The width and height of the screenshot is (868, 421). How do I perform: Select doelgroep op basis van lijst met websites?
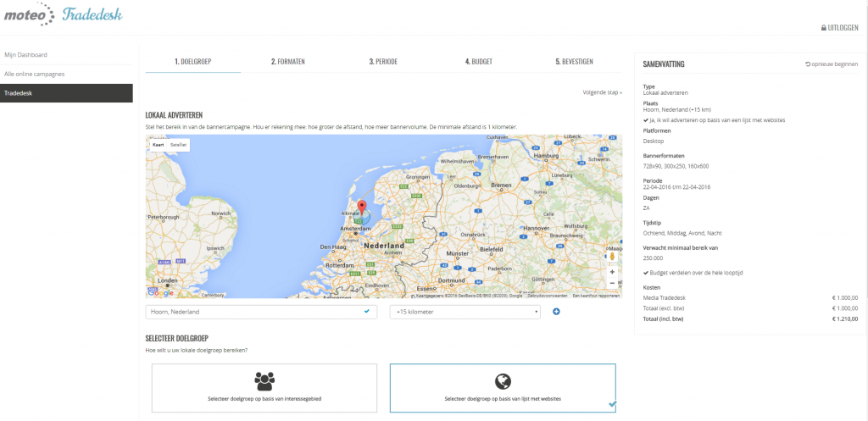click(x=503, y=388)
